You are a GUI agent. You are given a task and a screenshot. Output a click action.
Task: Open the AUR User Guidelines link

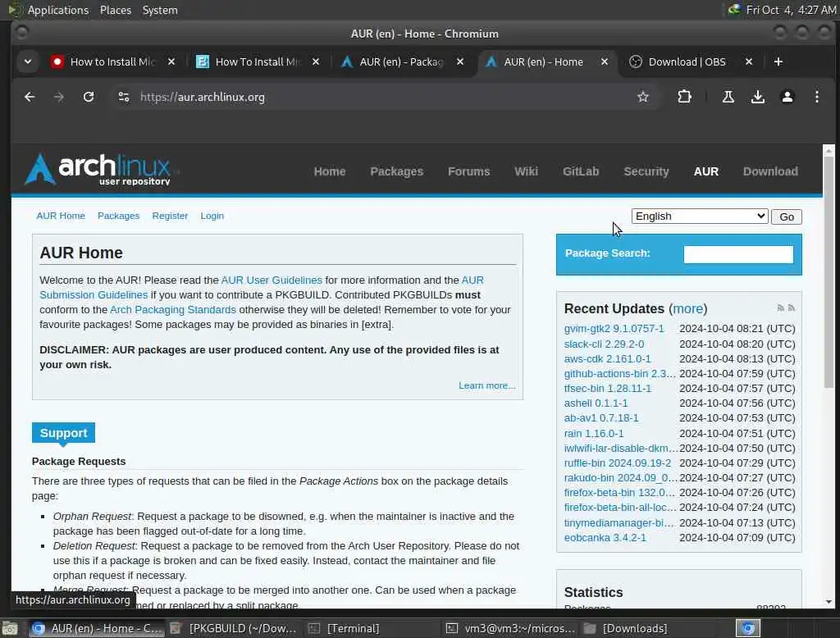click(272, 280)
